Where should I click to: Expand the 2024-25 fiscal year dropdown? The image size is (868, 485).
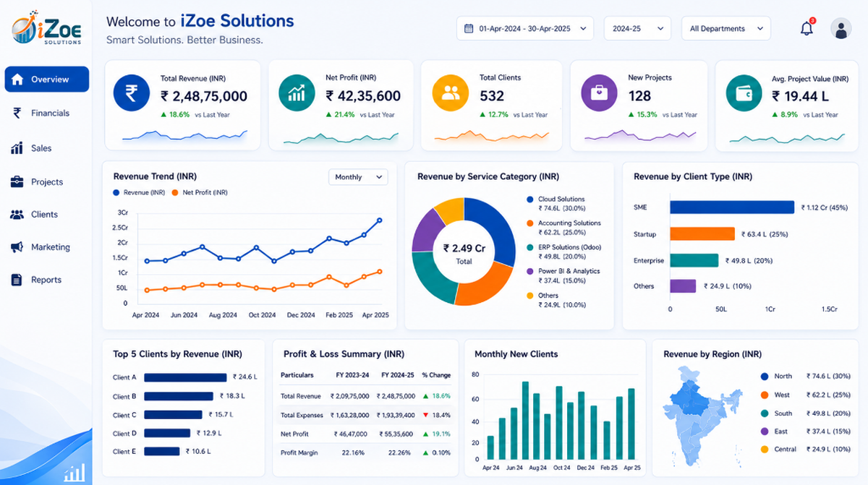(637, 28)
